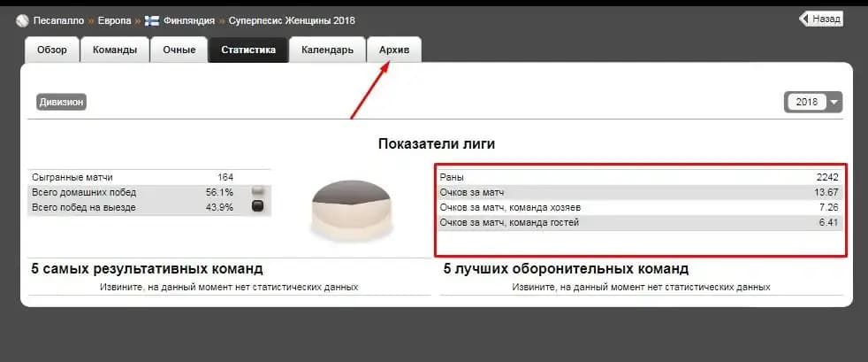
Task: Select the Статистика tab
Action: point(248,50)
